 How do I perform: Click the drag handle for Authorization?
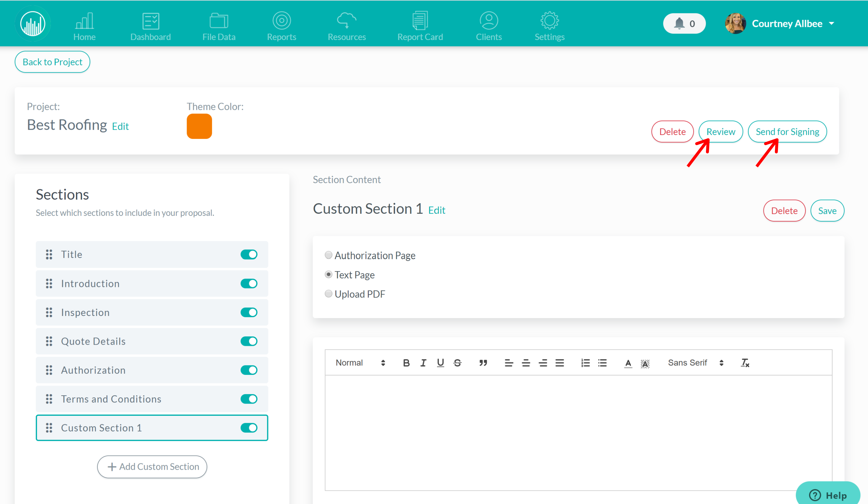pos(49,370)
